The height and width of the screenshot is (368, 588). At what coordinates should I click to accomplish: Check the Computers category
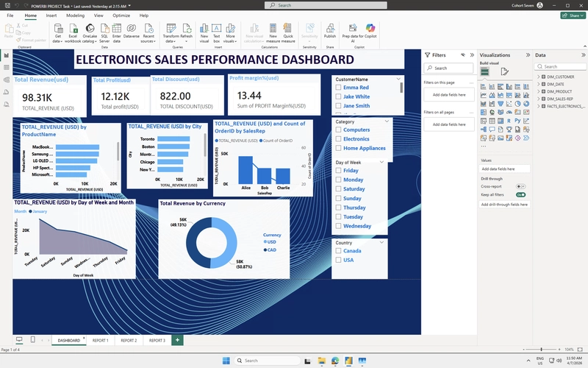click(338, 130)
